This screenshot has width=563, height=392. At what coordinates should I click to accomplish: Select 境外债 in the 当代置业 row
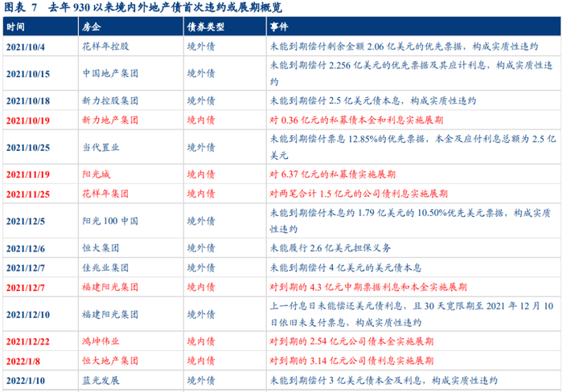point(201,147)
